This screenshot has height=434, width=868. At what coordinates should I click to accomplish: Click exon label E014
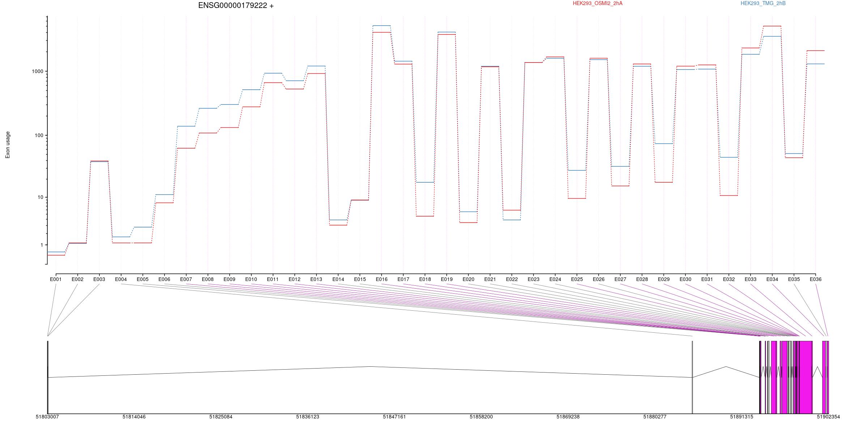[338, 279]
